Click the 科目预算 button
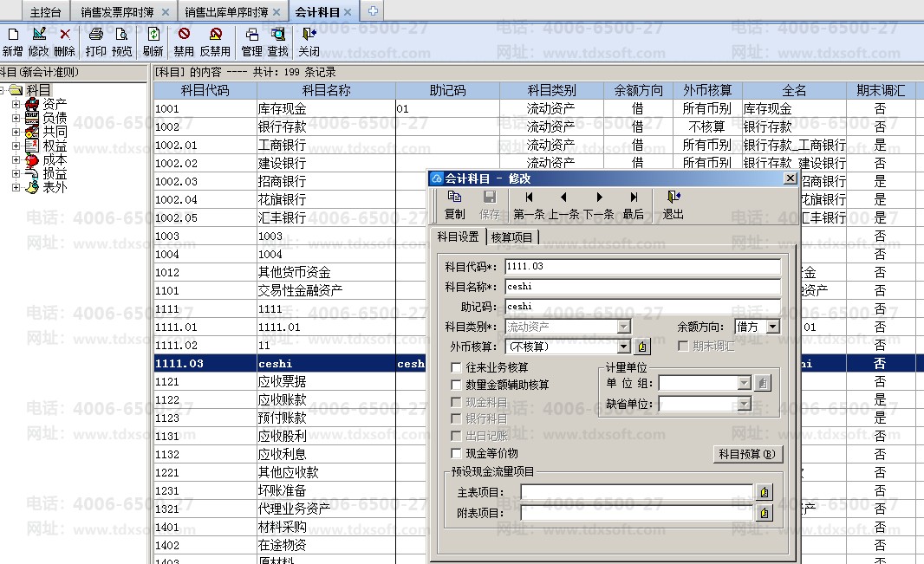 coord(746,454)
